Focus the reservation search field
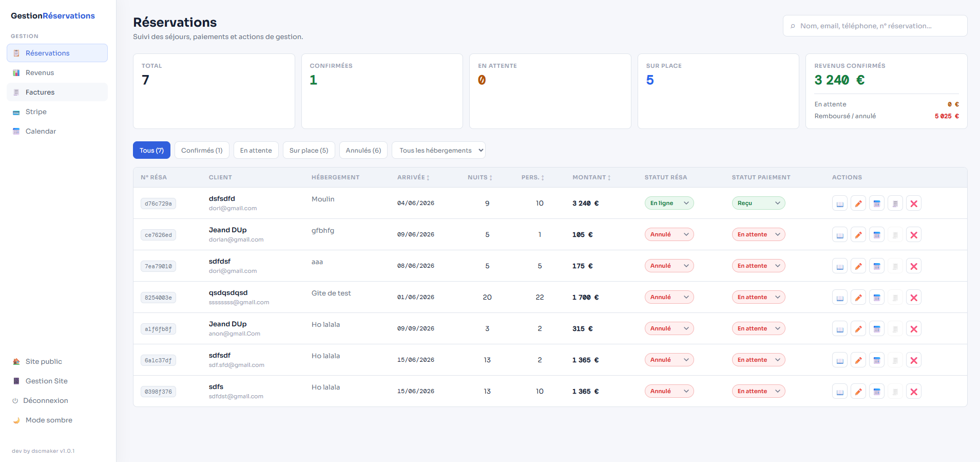 [x=875, y=26]
